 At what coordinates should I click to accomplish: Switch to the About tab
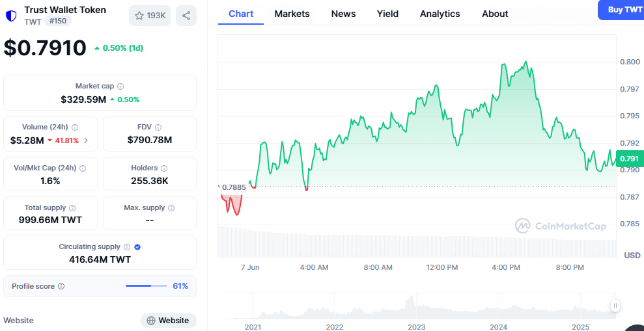click(495, 14)
